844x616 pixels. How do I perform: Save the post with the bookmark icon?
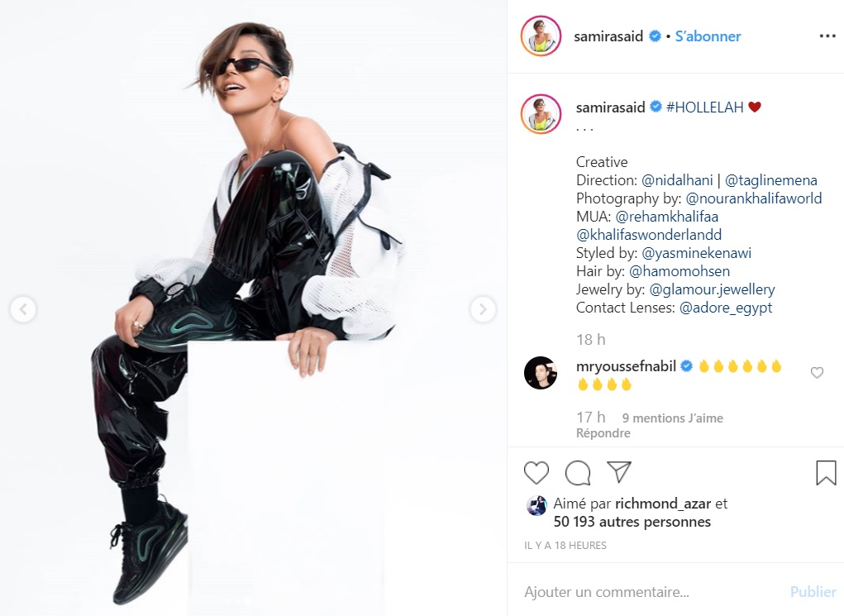[x=826, y=472]
